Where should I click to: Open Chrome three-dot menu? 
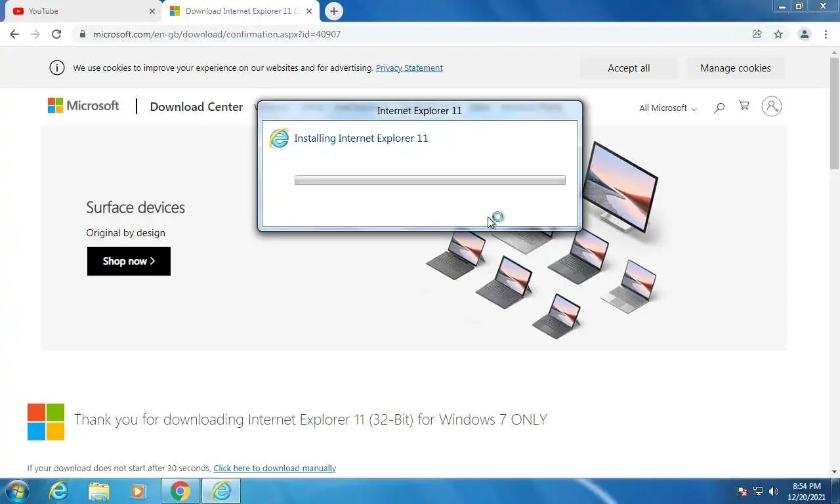(x=826, y=34)
